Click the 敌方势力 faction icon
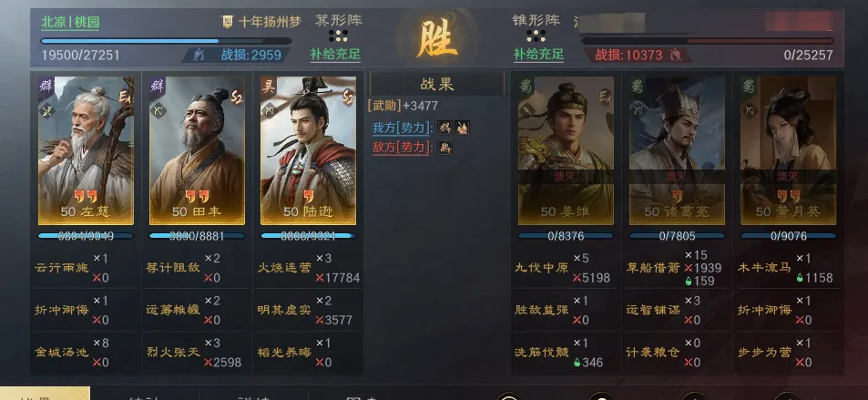This screenshot has width=868, height=400. (445, 147)
